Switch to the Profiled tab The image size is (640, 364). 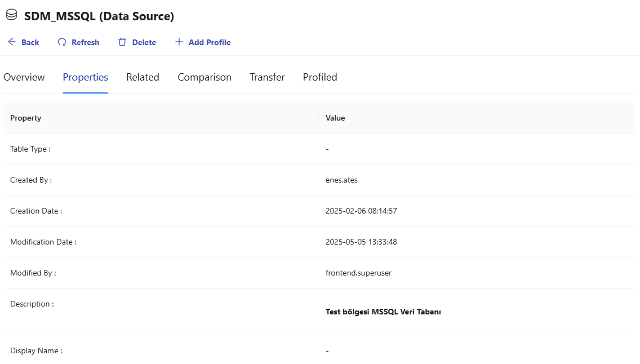tap(320, 77)
